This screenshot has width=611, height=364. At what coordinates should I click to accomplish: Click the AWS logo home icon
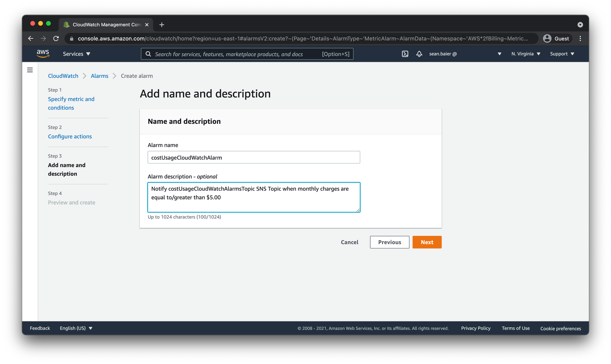point(43,54)
